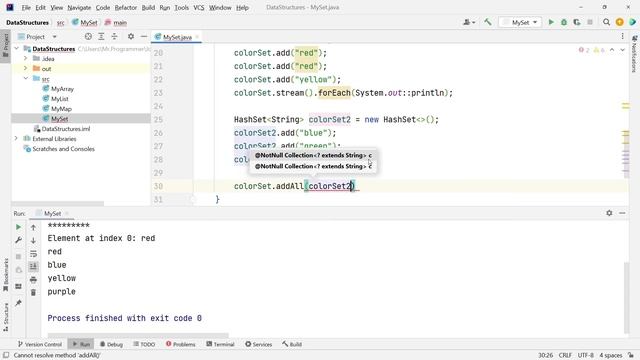The image size is (640, 360).
Task: Open the VCS menu
Action: [x=199, y=7]
